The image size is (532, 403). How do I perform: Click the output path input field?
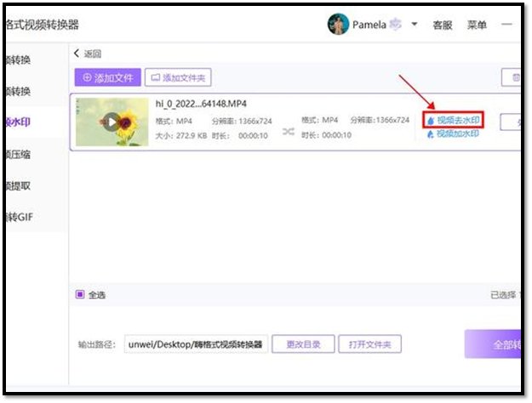196,344
